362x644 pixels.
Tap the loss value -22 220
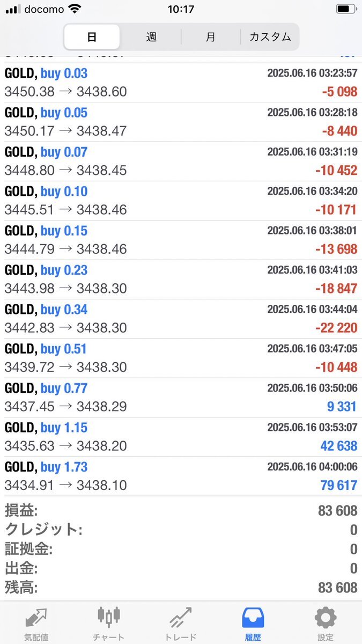click(336, 328)
